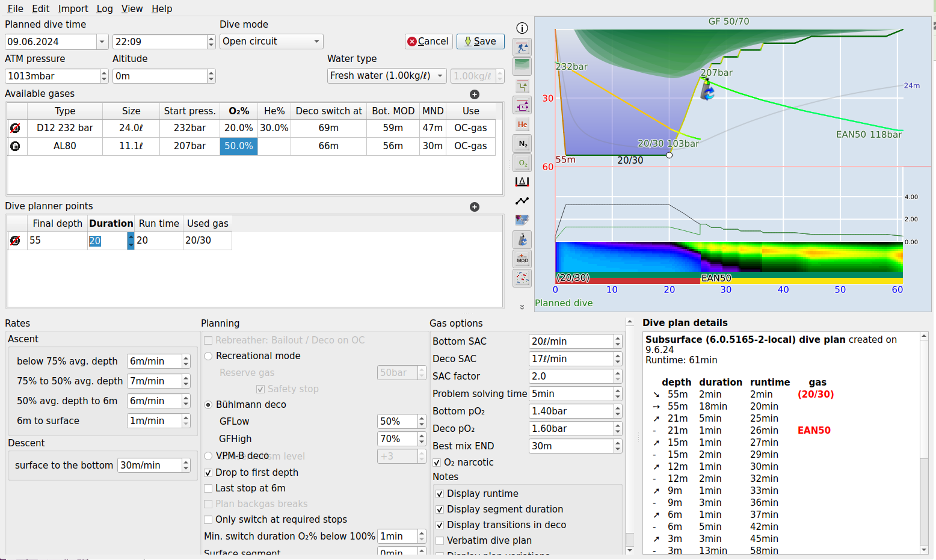This screenshot has height=560, width=936.
Task: Open the Import menu
Action: coord(73,8)
